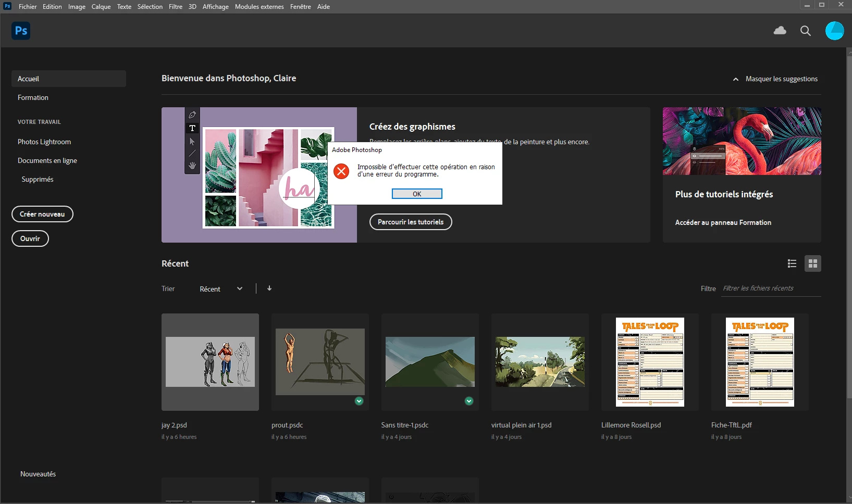Select Accueil in the sidebar
The height and width of the screenshot is (504, 852).
click(x=69, y=79)
